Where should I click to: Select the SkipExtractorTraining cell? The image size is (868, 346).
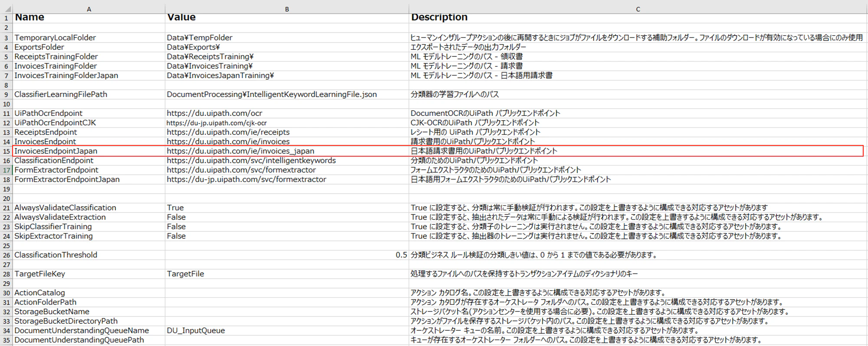(x=89, y=236)
